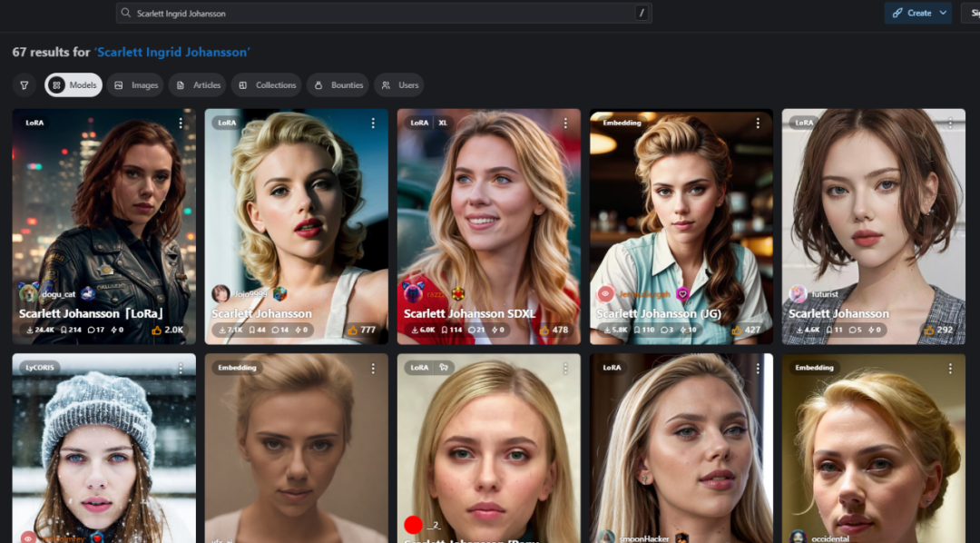The image size is (980, 543).
Task: Open three-dot menu on the LyCORIS card
Action: pos(181,369)
